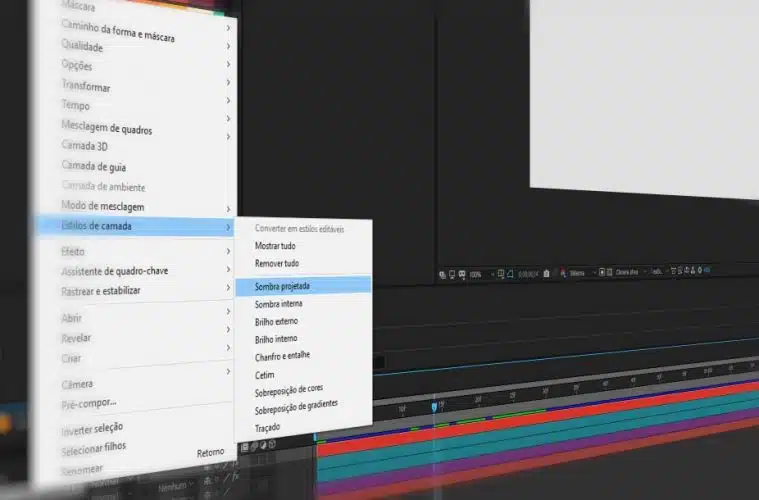Click the leftmost pane toggle icon below timeline layers
759x500 pixels.
pos(244,446)
